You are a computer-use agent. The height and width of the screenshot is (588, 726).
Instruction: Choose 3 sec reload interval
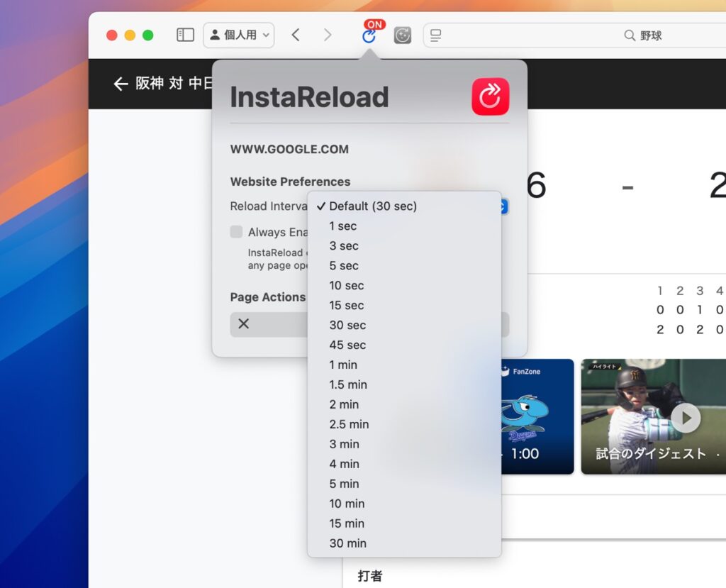coord(404,246)
